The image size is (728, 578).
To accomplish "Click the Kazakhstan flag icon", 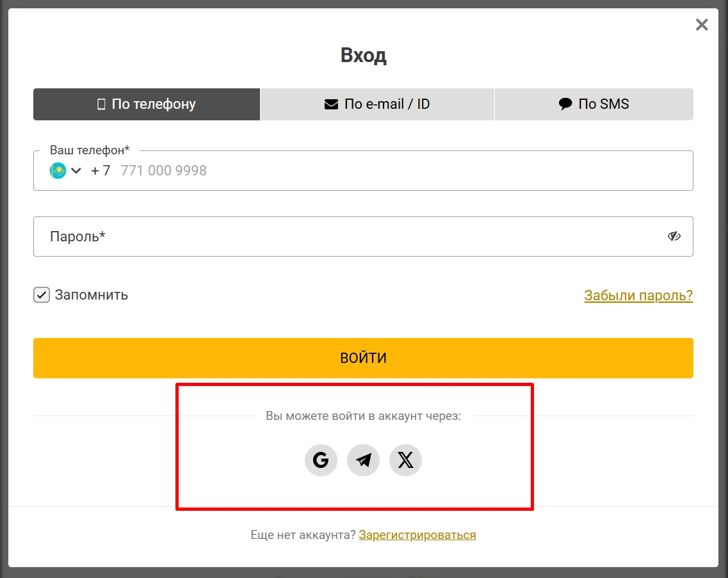I will [x=58, y=170].
